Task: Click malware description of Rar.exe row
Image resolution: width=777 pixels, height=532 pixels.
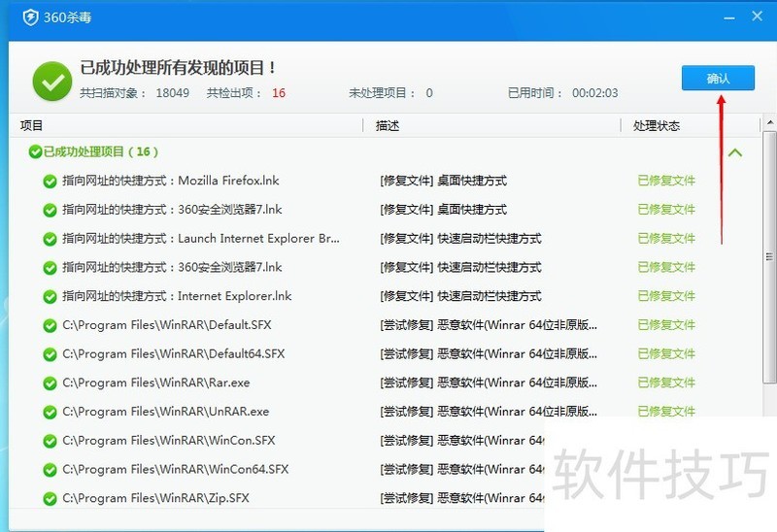Action: [489, 382]
